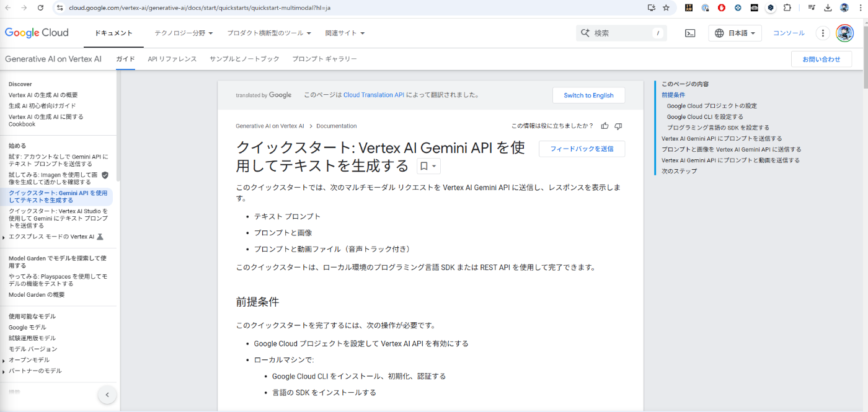Open the bookmark dropdown beside the page title
Viewport: 868px width, 412px height.
428,166
